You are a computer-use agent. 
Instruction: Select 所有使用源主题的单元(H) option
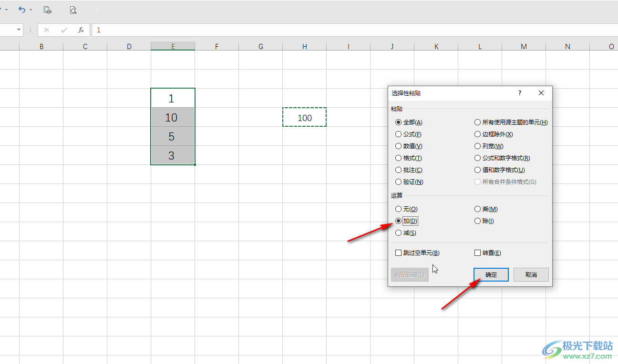[x=511, y=122]
